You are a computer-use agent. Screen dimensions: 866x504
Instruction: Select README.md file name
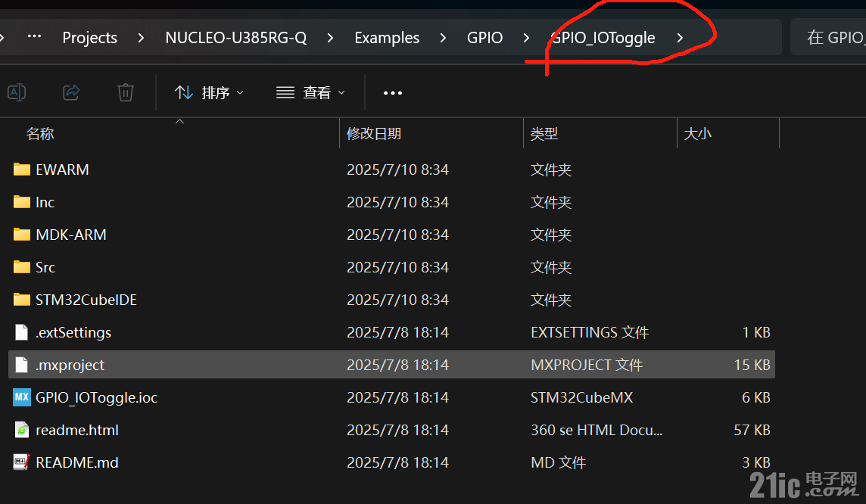click(77, 462)
